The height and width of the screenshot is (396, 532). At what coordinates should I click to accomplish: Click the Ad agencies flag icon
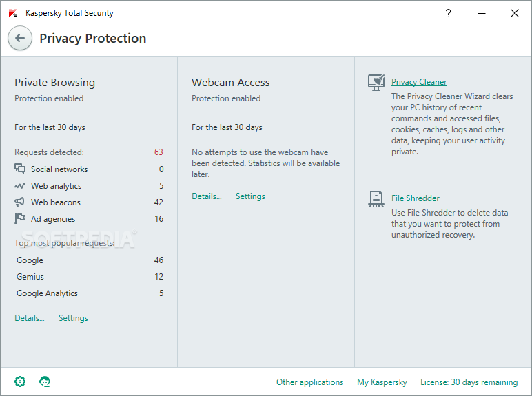(20, 218)
